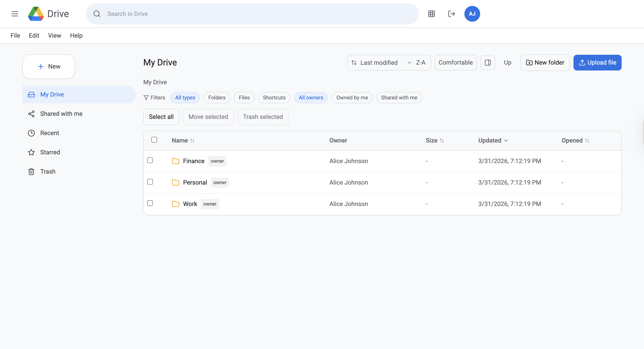Toggle Z-A sort direction
Image resolution: width=644 pixels, height=349 pixels.
coord(421,63)
